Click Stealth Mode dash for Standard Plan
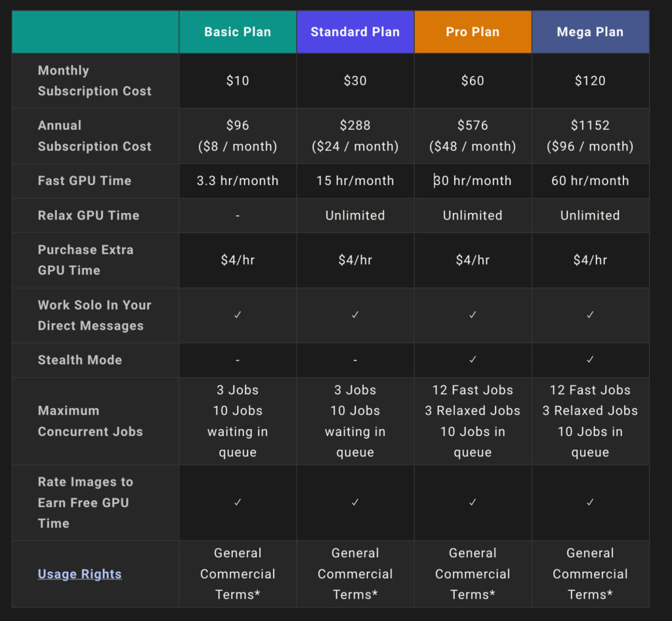Image resolution: width=672 pixels, height=621 pixels. click(355, 360)
